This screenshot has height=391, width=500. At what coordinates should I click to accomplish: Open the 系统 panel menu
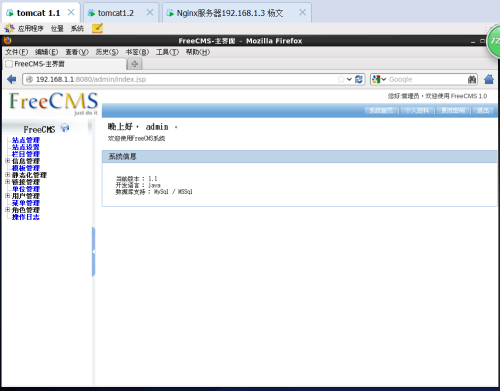77,29
